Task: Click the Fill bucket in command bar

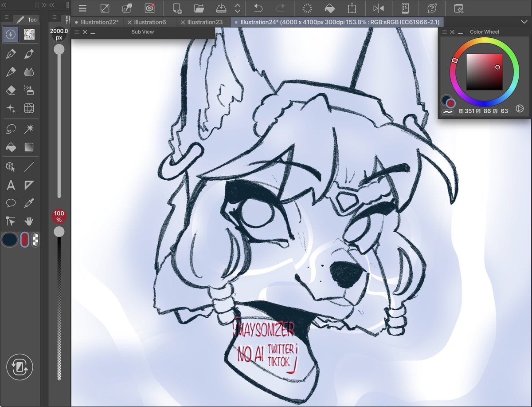Action: (x=330, y=8)
